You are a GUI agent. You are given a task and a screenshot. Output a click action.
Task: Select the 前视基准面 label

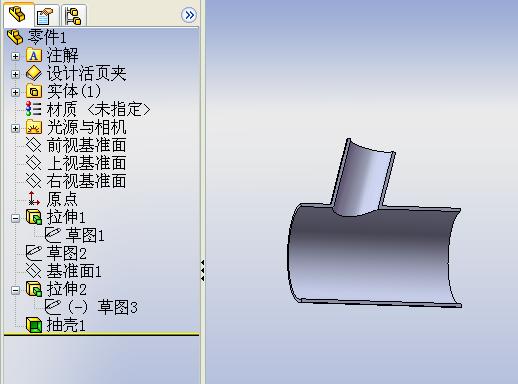pyautogui.click(x=86, y=145)
